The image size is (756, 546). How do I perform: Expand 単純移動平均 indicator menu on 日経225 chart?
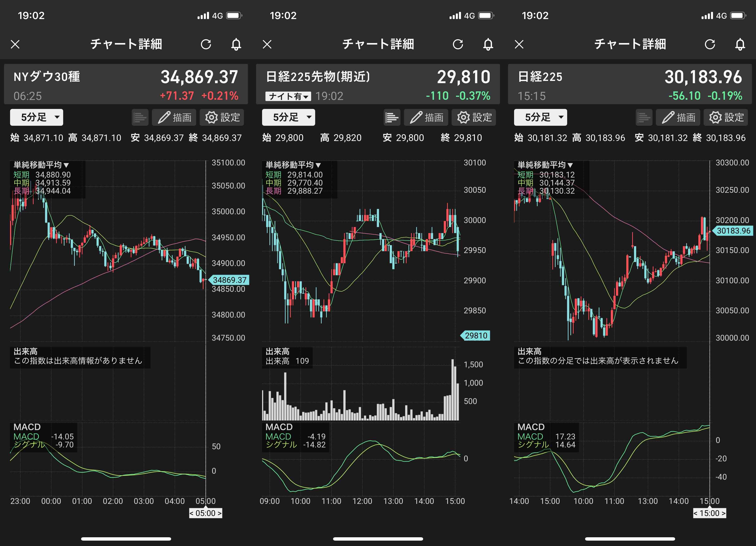545,165
